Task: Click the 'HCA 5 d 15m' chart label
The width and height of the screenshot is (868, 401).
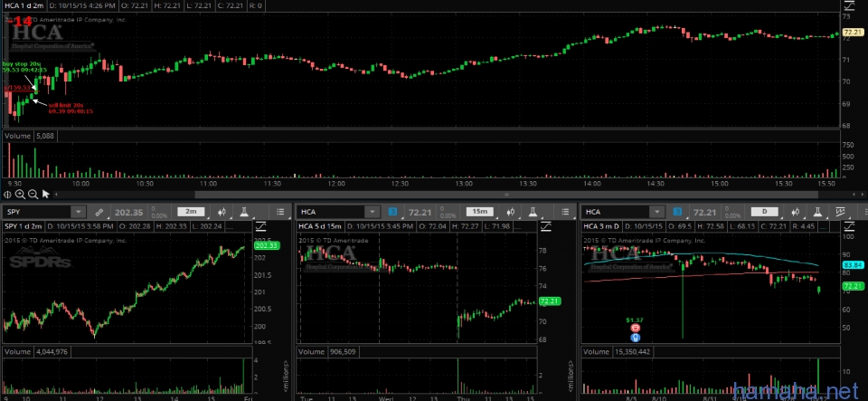Action: pos(320,226)
